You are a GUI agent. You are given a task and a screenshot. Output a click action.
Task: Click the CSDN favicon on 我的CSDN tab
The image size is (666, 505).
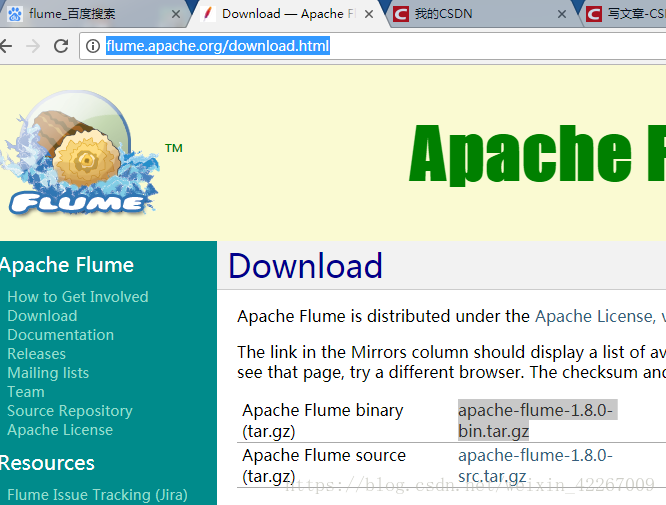pyautogui.click(x=401, y=14)
